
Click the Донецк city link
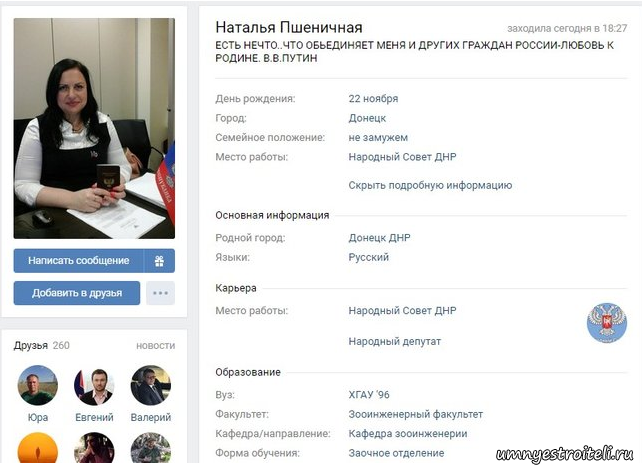click(x=367, y=118)
